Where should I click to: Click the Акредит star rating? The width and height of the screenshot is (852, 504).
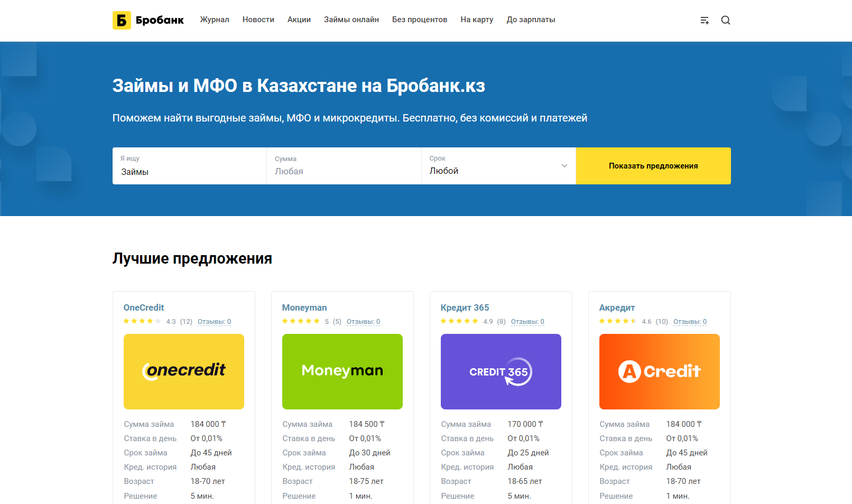click(x=618, y=321)
